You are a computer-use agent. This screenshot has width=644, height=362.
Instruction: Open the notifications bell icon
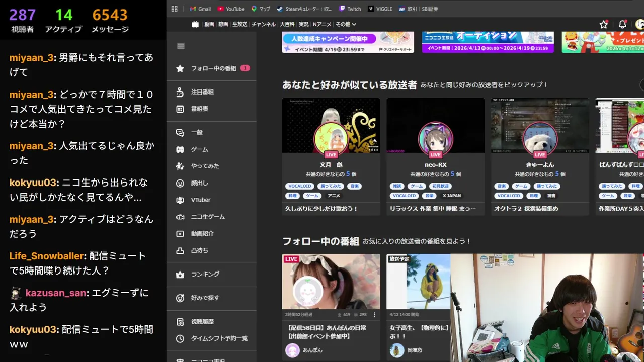622,24
